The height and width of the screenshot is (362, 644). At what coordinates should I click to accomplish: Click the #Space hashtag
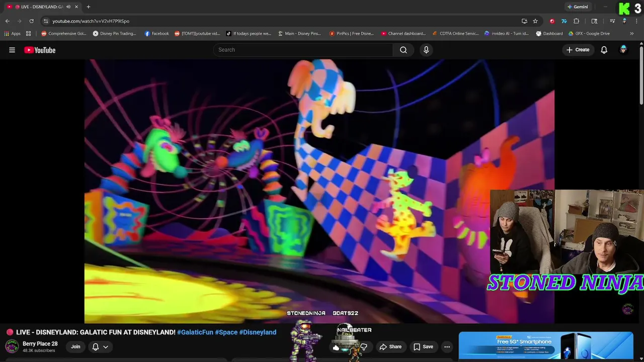[226, 332]
